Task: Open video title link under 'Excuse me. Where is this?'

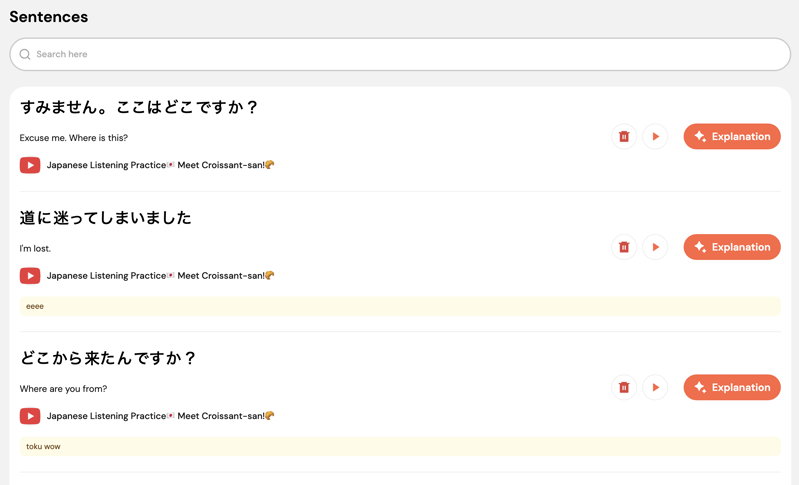Action: (161, 165)
